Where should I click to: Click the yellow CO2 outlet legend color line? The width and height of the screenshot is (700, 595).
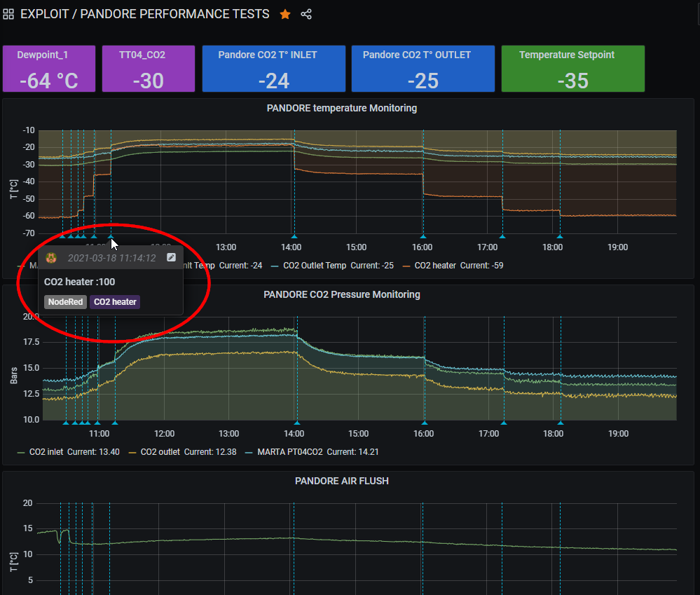click(132, 453)
